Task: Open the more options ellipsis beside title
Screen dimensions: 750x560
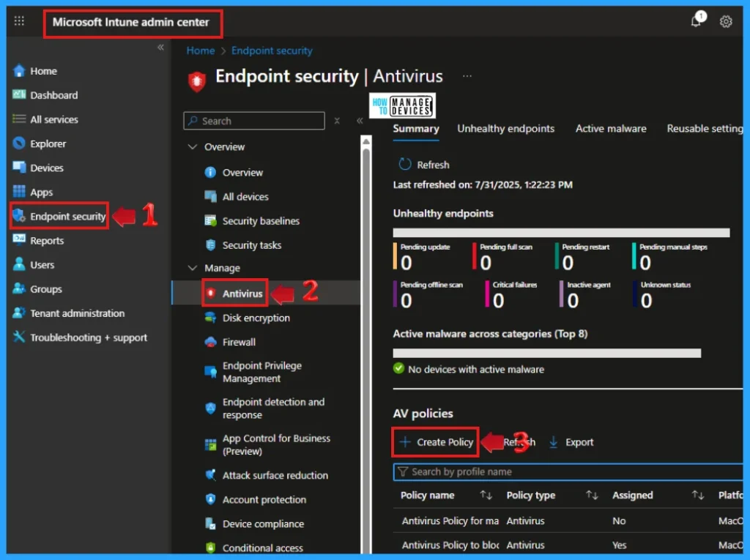Action: point(467,76)
